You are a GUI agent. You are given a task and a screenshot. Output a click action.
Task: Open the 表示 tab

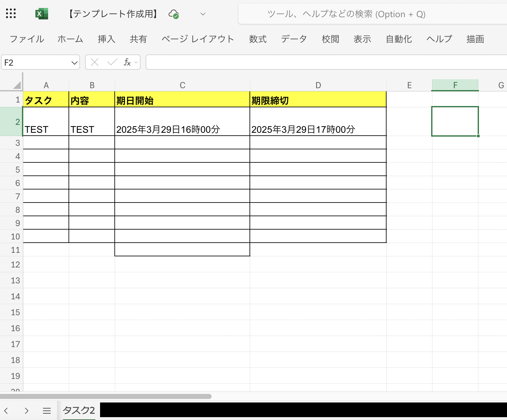pos(362,39)
